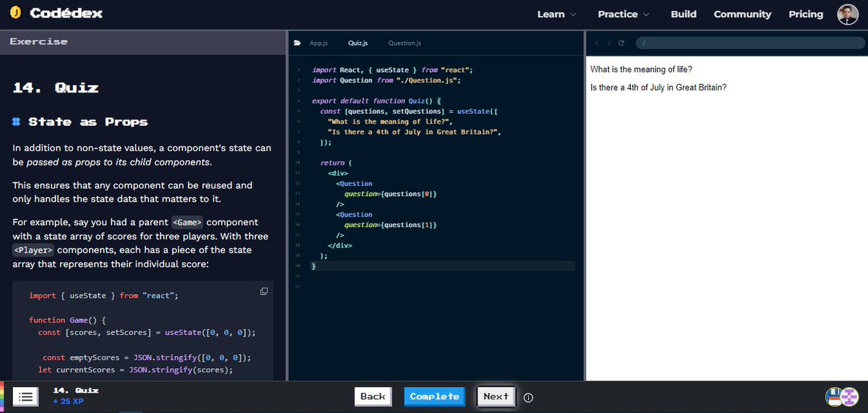Click the <Player> inline code tag

tap(33, 250)
